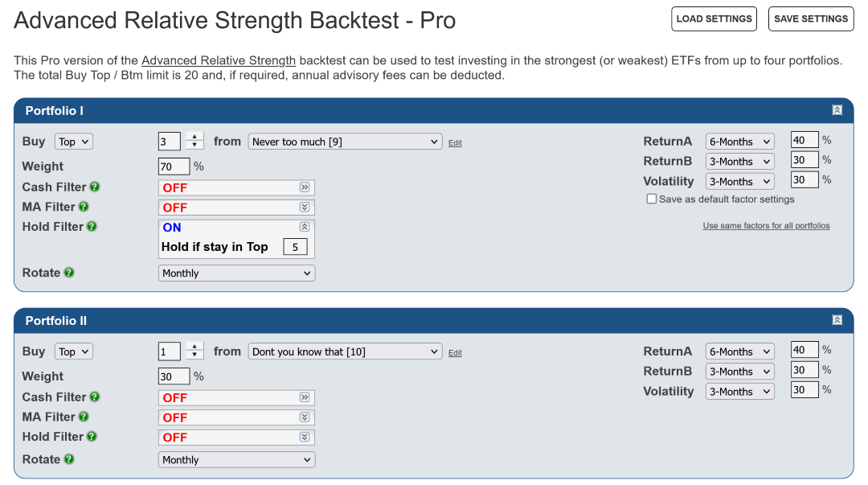
Task: Click the SAVE SETTINGS button
Action: point(811,18)
